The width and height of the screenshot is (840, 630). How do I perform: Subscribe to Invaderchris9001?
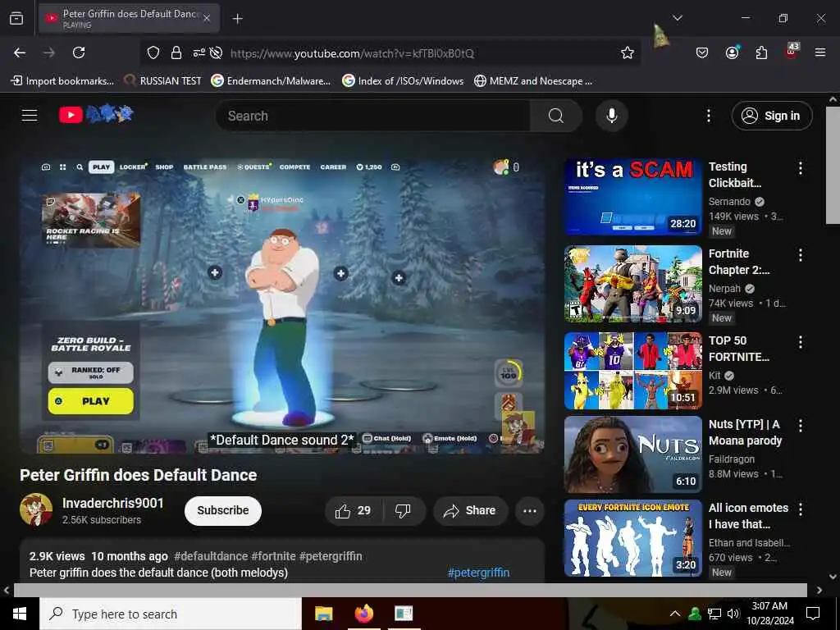click(223, 510)
